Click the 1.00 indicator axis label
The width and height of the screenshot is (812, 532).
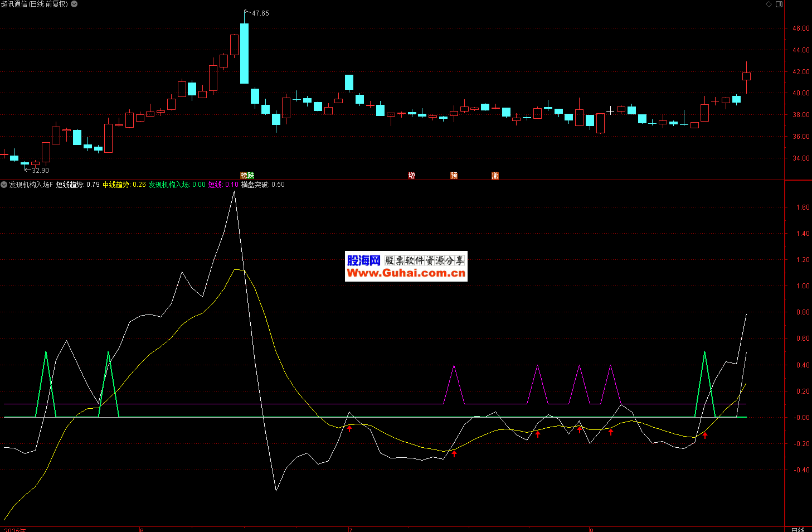pyautogui.click(x=803, y=286)
